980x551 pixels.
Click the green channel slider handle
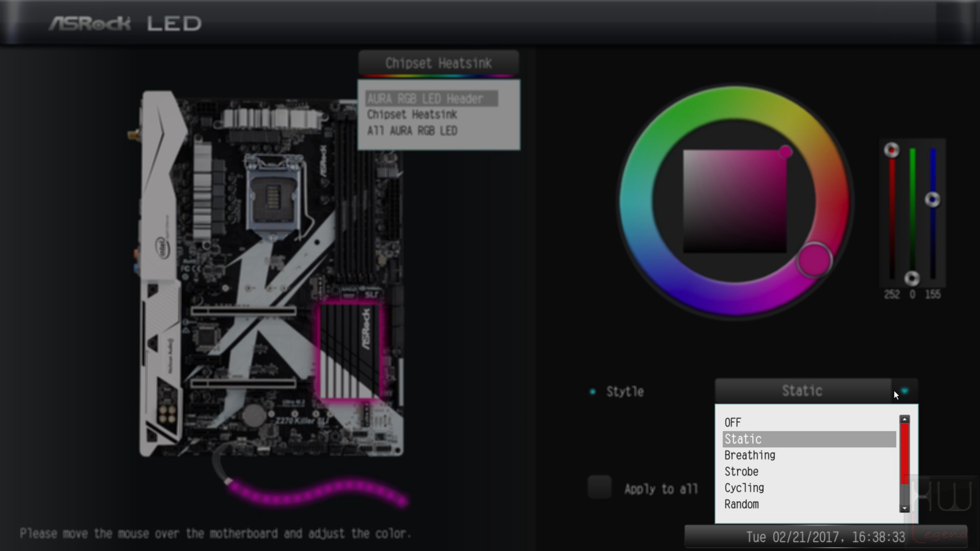click(912, 278)
